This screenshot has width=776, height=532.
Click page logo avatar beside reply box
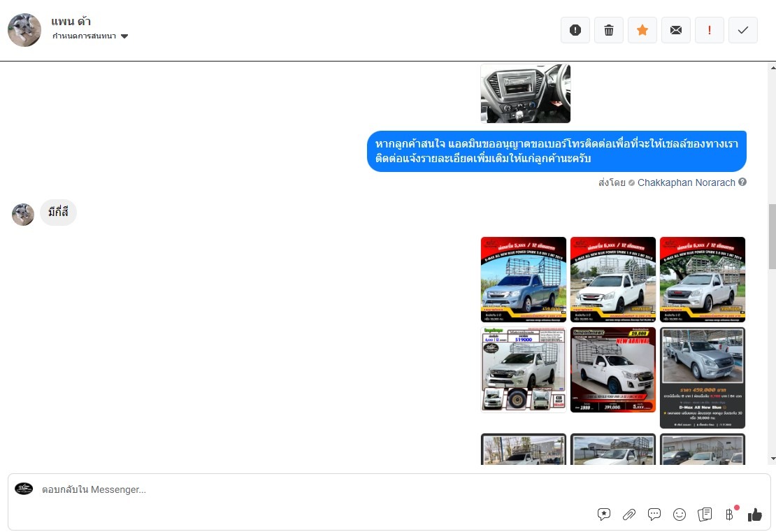pyautogui.click(x=24, y=489)
